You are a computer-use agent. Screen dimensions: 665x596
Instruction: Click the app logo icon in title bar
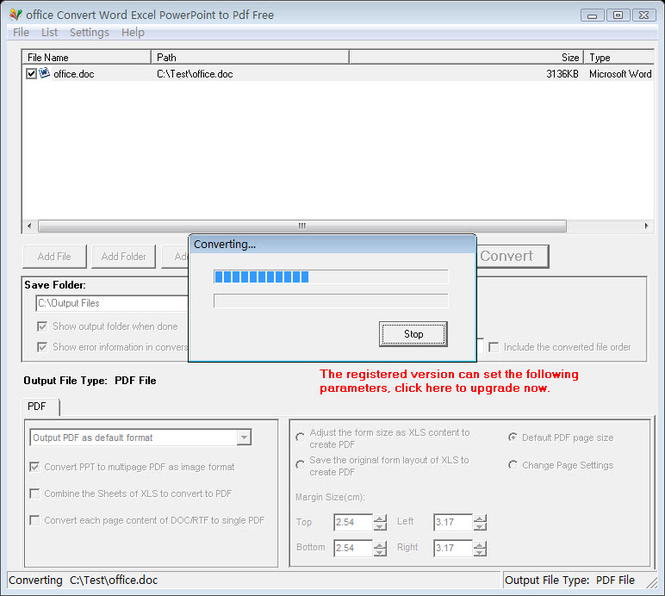[x=15, y=15]
